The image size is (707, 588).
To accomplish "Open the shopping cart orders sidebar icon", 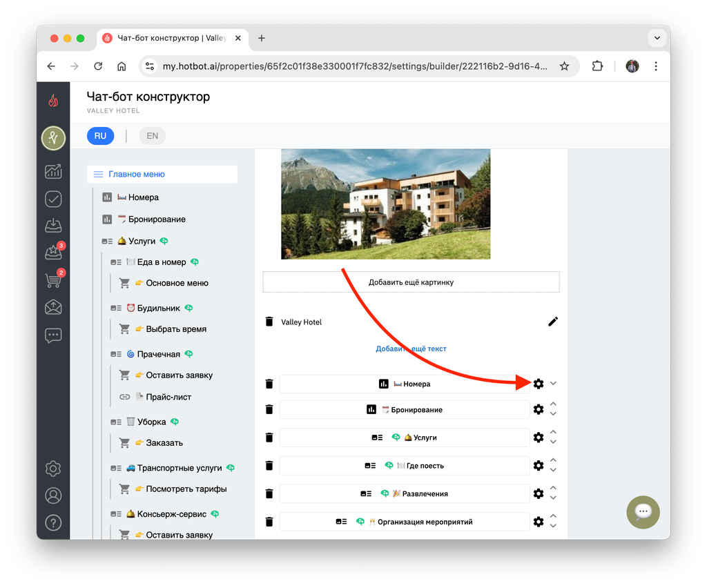I will pos(54,280).
